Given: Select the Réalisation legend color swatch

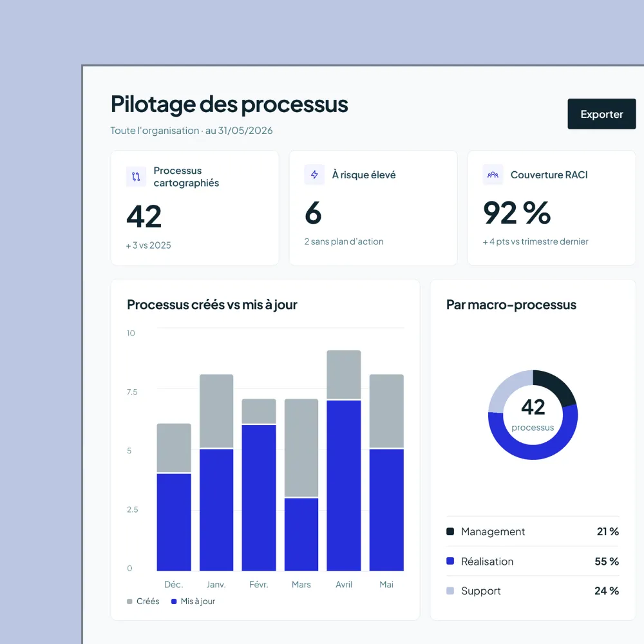Looking at the screenshot, I should pyautogui.click(x=450, y=561).
